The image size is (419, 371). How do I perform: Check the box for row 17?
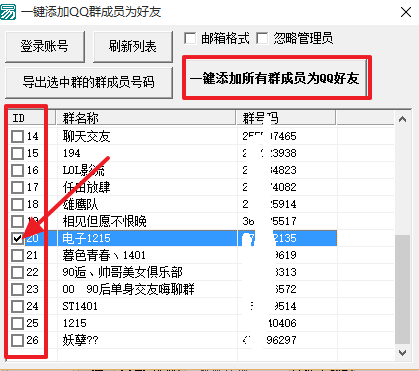point(17,187)
